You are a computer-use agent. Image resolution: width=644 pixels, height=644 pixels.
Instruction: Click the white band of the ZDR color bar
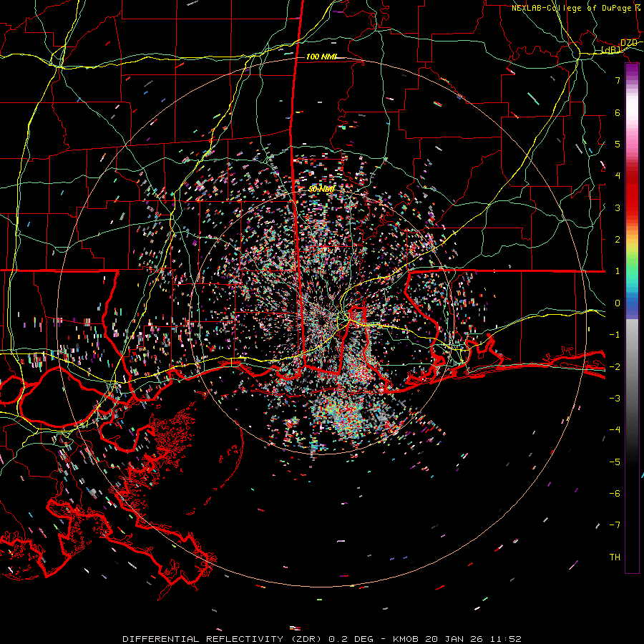[x=632, y=107]
